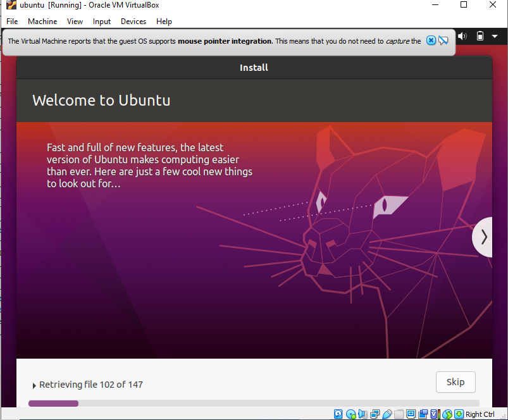Click the don't-show-again crossed speech bubble icon
The image size is (508, 420).
[443, 40]
